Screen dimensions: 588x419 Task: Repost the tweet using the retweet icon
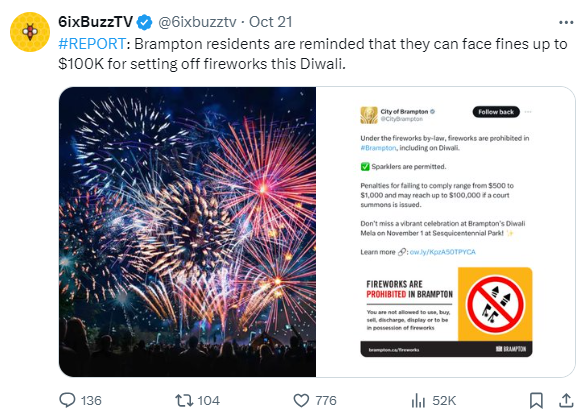click(184, 400)
